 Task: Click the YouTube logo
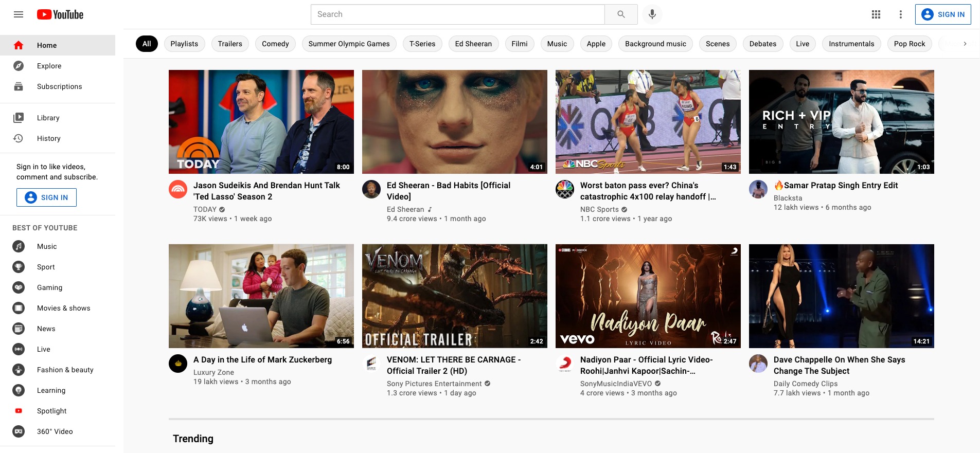pyautogui.click(x=60, y=14)
